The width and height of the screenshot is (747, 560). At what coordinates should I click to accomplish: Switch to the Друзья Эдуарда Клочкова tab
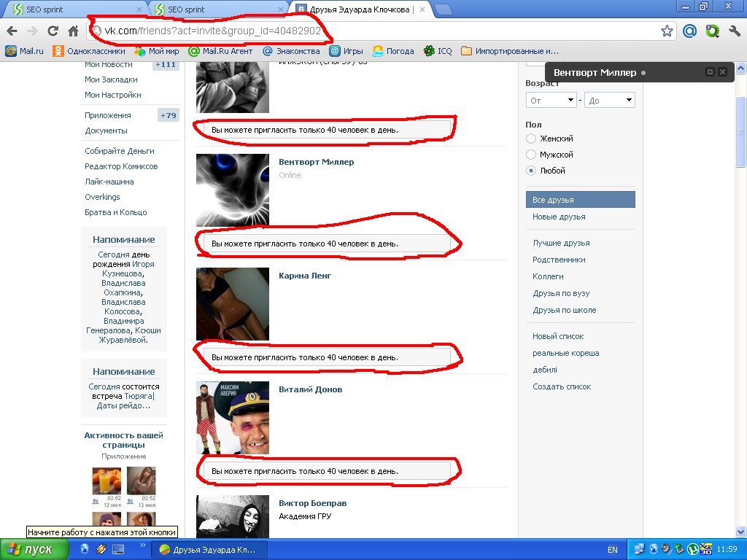click(361, 9)
